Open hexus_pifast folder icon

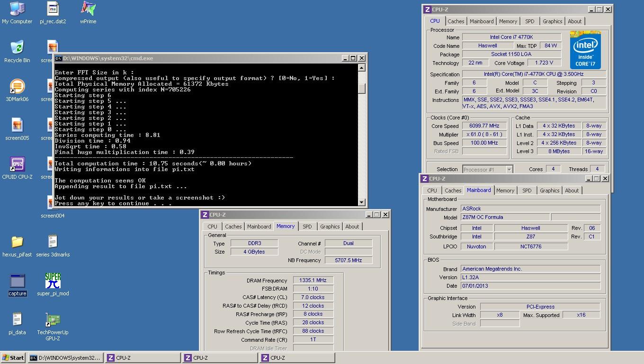coord(17,246)
